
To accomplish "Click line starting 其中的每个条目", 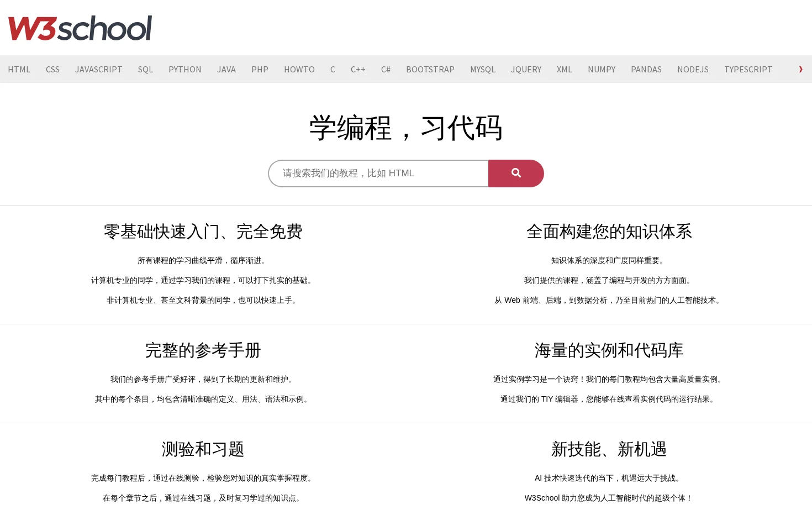I will (x=203, y=399).
